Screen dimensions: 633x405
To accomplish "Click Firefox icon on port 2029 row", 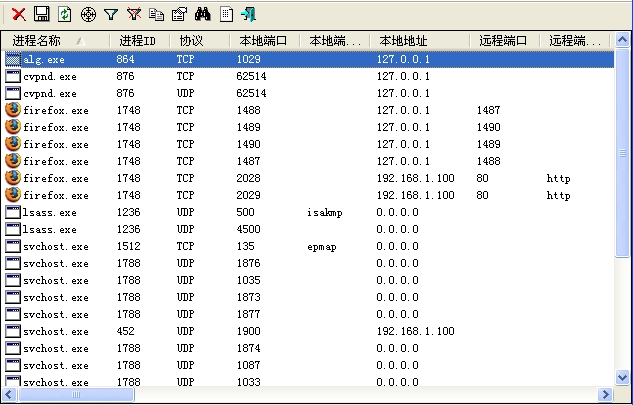I will tap(13, 195).
